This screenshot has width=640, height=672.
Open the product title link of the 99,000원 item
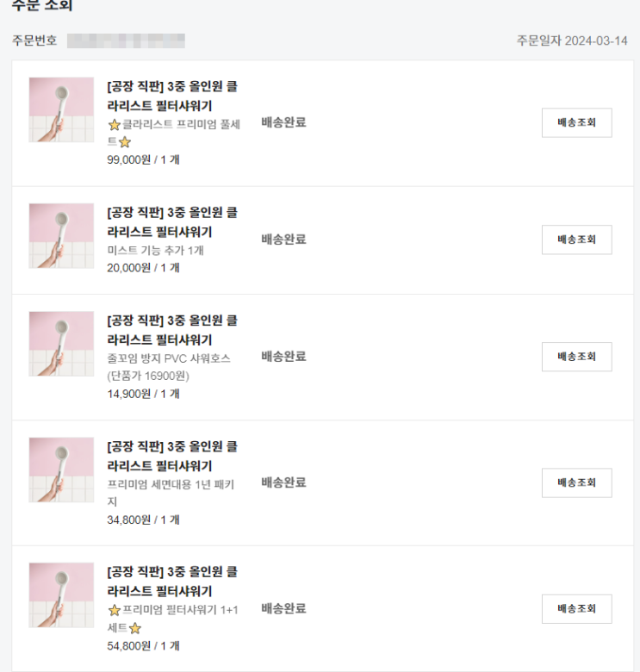(x=172, y=96)
